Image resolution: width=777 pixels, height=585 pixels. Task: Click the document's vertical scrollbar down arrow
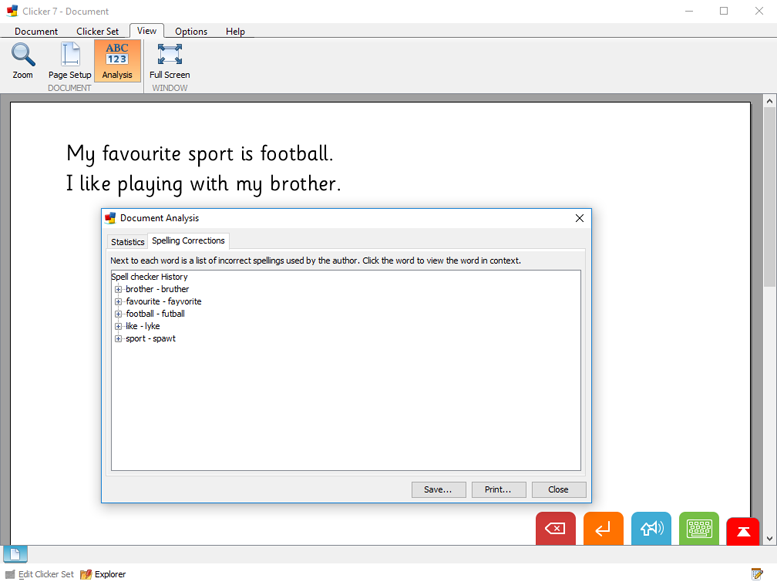coord(769,538)
